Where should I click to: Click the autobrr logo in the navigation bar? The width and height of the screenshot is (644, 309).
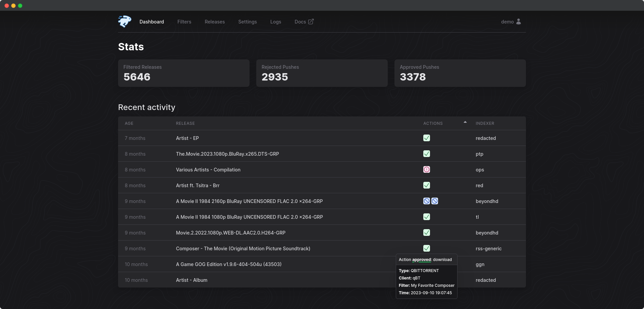coord(124,21)
